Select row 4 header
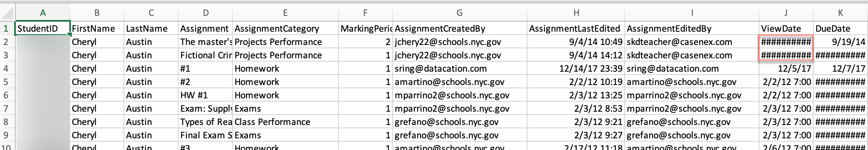The height and width of the screenshot is (150, 868). [x=8, y=68]
